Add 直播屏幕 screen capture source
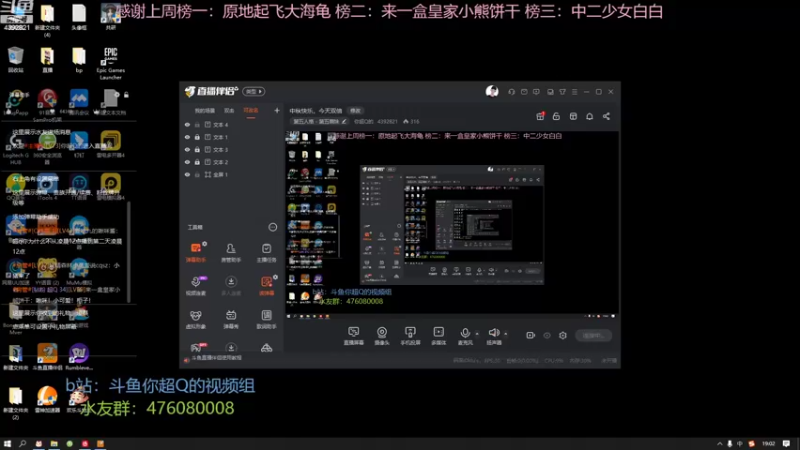 click(354, 336)
